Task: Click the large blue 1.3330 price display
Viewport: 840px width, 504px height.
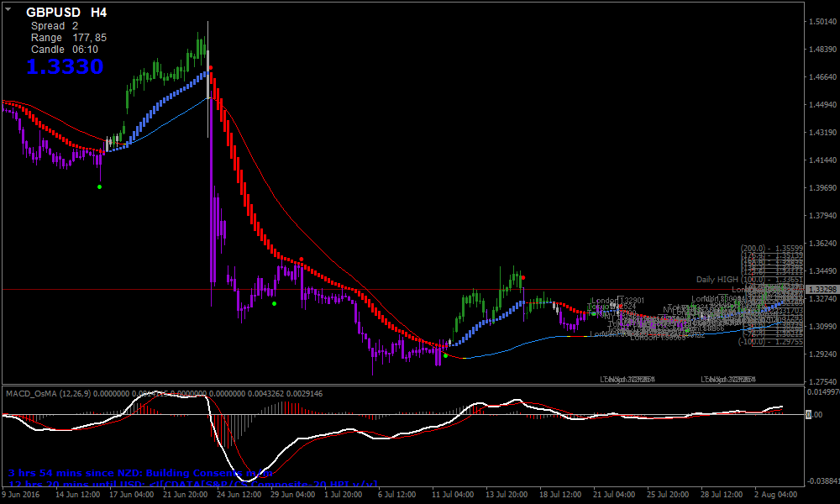Action: tap(65, 66)
